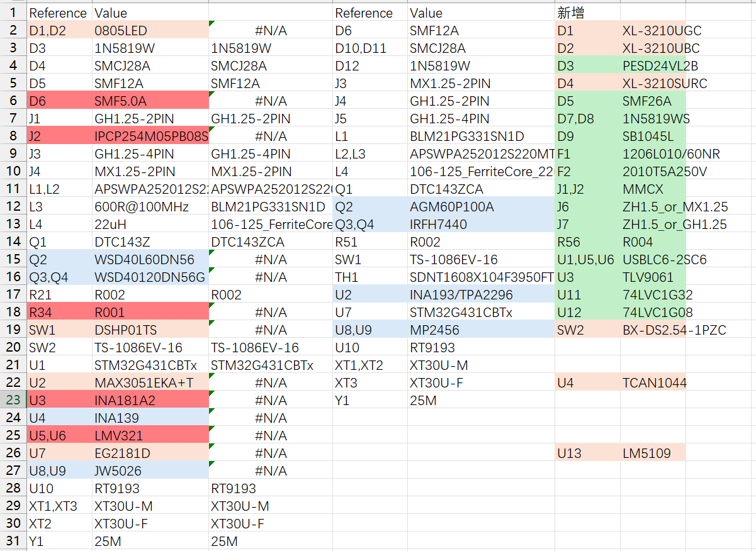
Task: Click the MMCX cell
Action: pyautogui.click(x=653, y=189)
